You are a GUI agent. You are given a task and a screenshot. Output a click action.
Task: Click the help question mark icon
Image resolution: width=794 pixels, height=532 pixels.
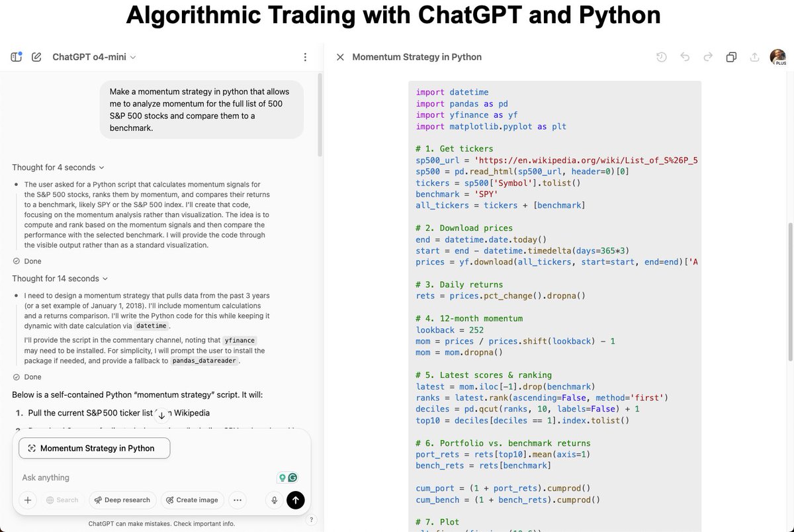point(312,519)
